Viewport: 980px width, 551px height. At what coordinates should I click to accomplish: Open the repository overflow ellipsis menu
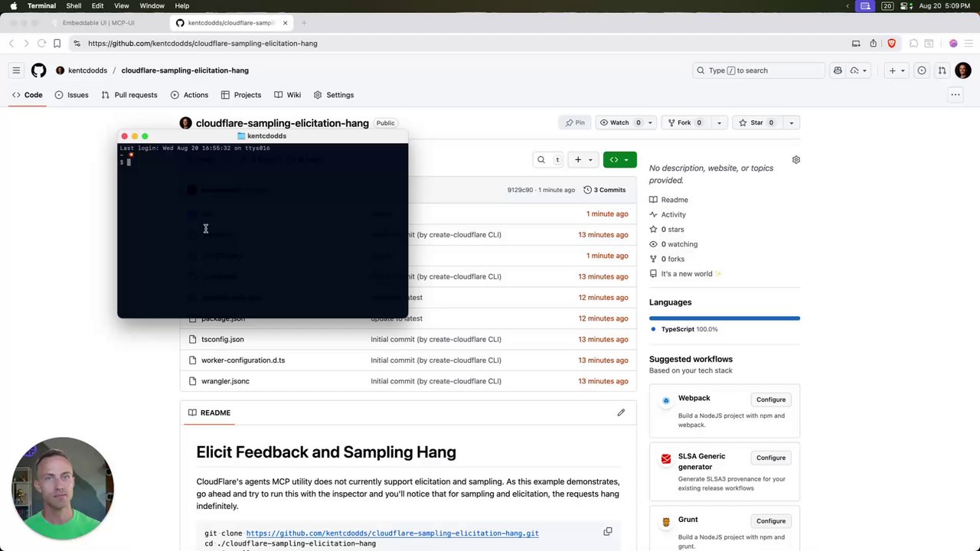pyautogui.click(x=955, y=95)
